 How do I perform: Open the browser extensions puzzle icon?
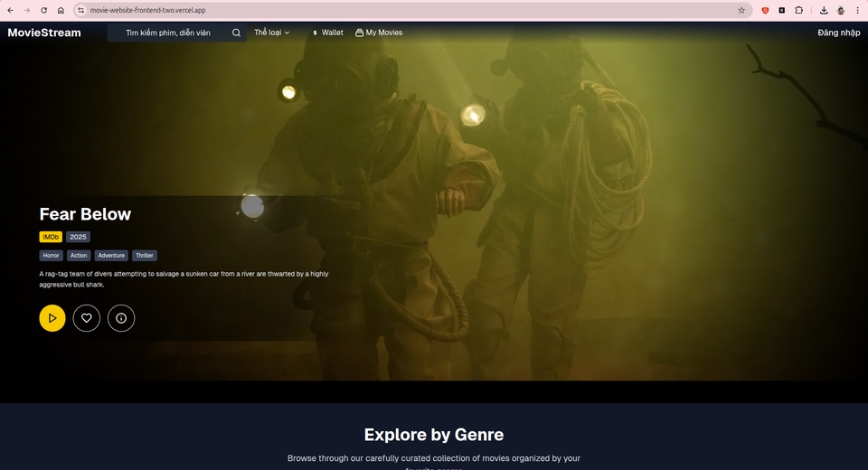pyautogui.click(x=798, y=10)
